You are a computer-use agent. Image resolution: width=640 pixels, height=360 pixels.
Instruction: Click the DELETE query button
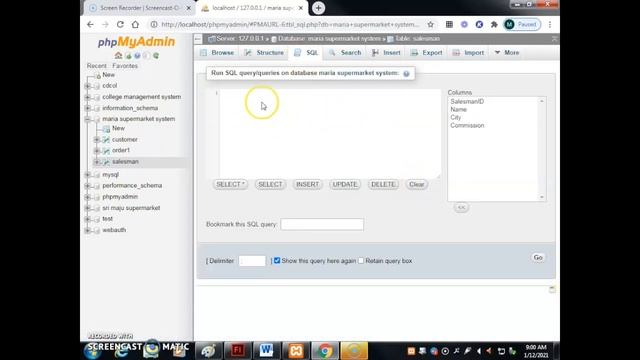pyautogui.click(x=383, y=184)
